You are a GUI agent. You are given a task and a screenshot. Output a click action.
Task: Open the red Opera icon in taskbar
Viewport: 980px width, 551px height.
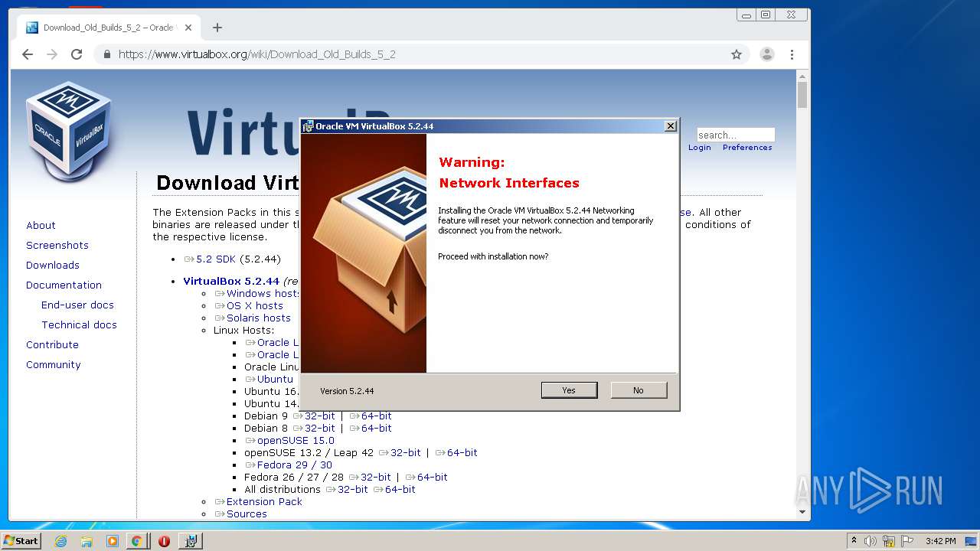tap(164, 541)
